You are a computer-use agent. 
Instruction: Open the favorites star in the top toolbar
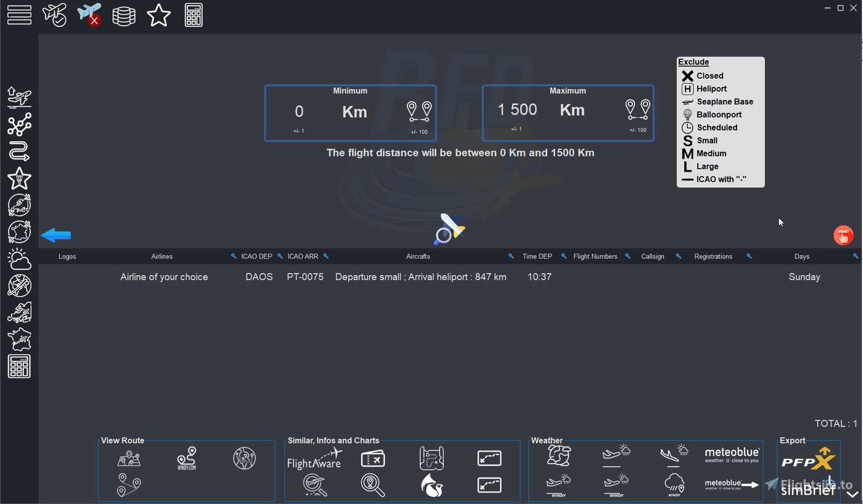tap(158, 15)
